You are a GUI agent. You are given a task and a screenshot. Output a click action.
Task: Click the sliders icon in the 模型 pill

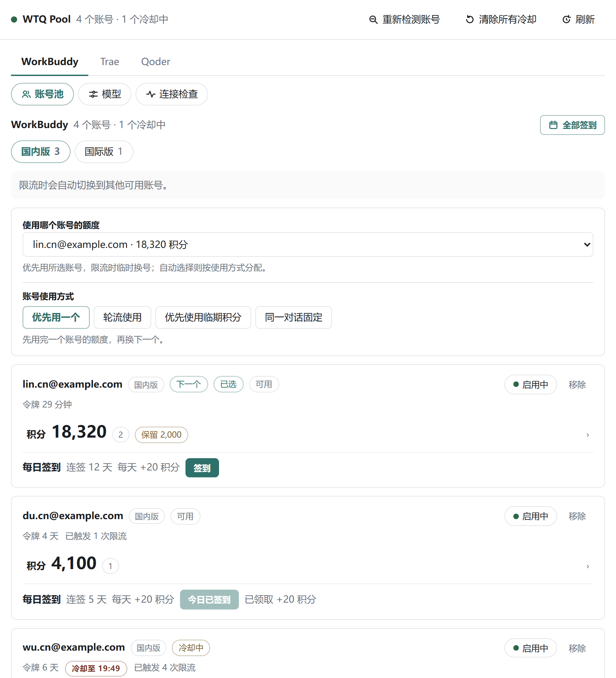click(93, 94)
